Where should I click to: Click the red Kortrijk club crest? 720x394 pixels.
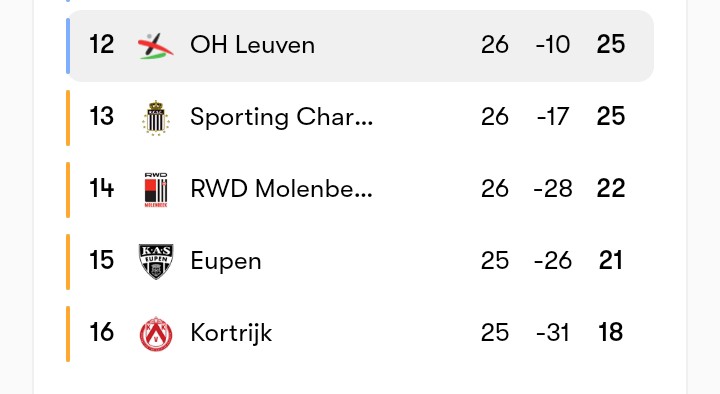pos(156,334)
